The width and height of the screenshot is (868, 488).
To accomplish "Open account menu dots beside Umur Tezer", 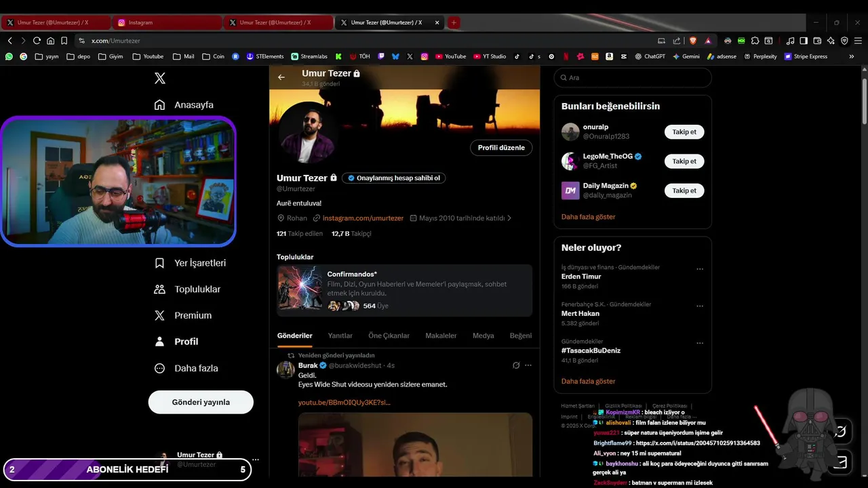I will pos(256,460).
